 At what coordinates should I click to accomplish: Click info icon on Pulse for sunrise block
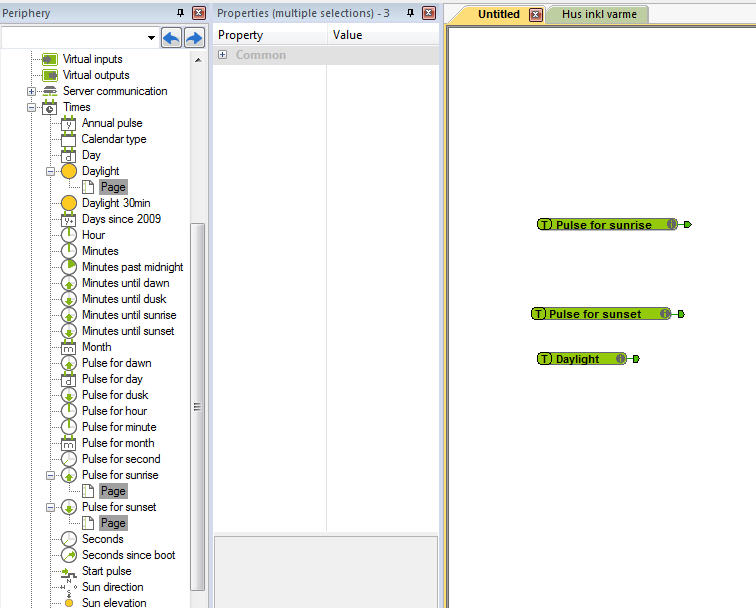(x=672, y=225)
